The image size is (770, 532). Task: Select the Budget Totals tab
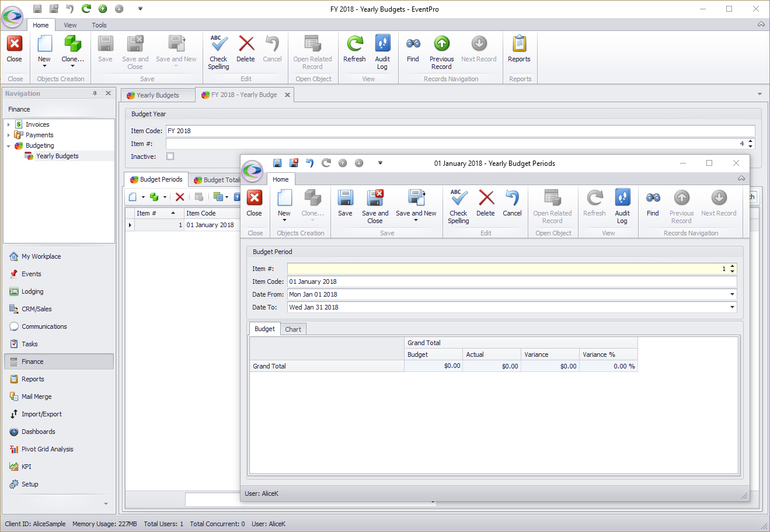point(216,180)
